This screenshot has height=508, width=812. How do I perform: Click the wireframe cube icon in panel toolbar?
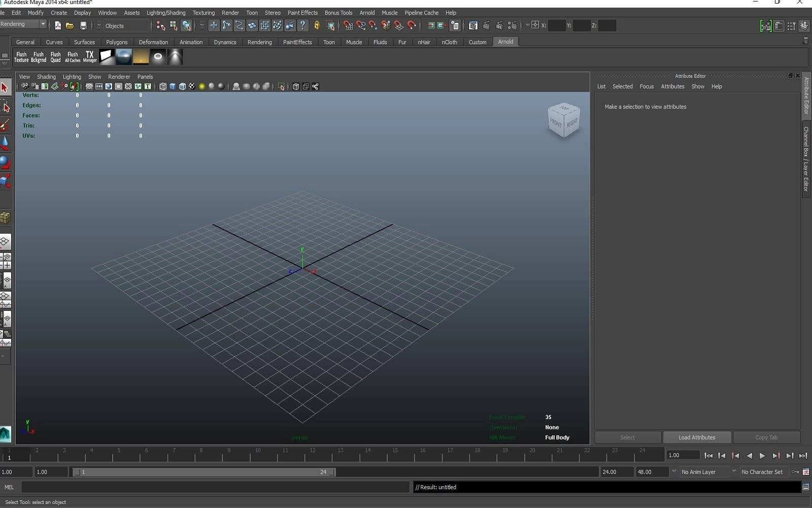[163, 86]
